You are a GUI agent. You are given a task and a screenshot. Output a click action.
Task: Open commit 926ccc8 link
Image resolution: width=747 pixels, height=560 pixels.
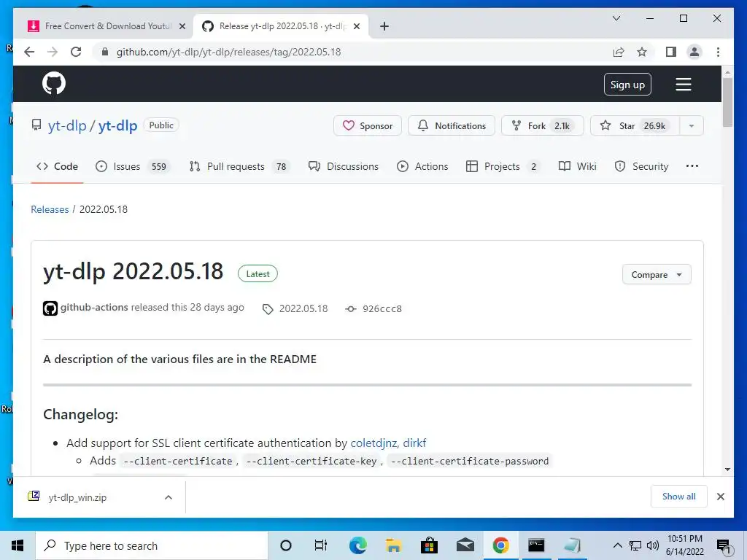382,308
